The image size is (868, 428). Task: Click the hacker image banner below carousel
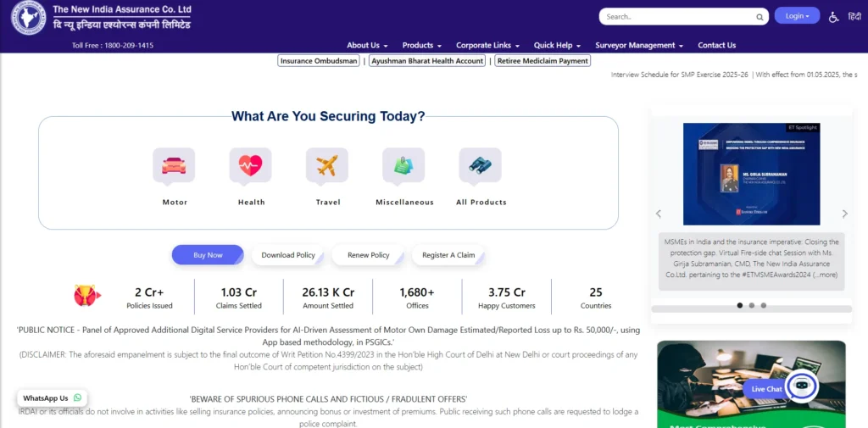point(751,384)
